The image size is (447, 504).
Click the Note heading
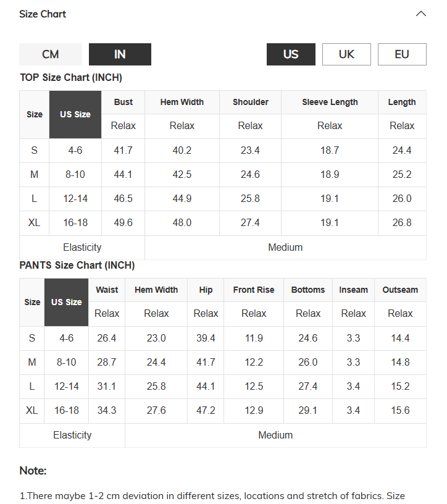pyautogui.click(x=33, y=471)
